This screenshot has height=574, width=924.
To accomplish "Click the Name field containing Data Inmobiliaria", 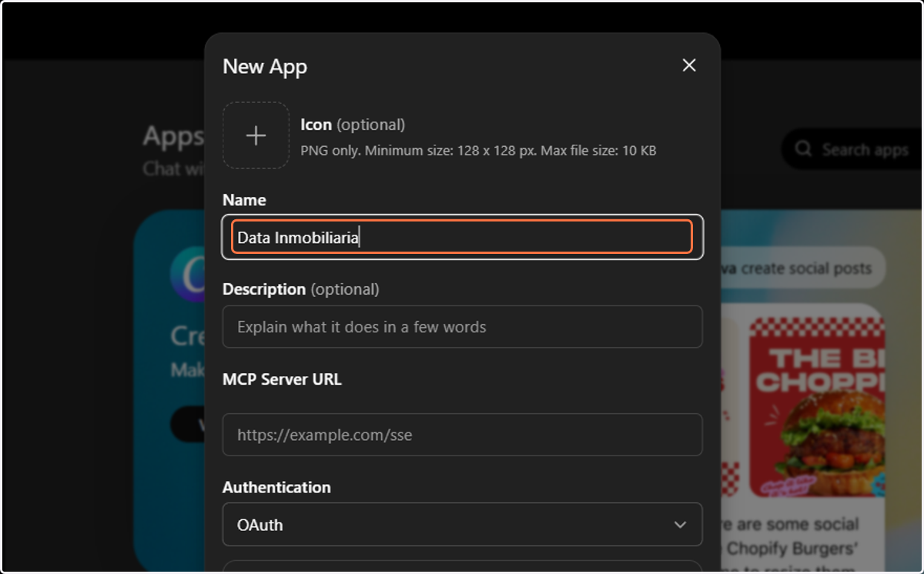I will [x=462, y=237].
